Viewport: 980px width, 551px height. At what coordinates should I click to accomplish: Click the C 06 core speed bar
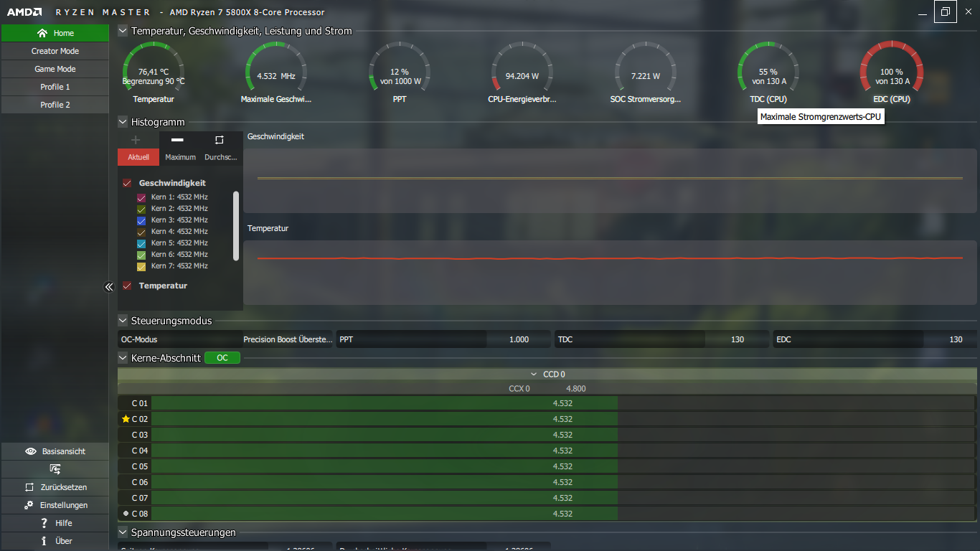[x=564, y=482]
